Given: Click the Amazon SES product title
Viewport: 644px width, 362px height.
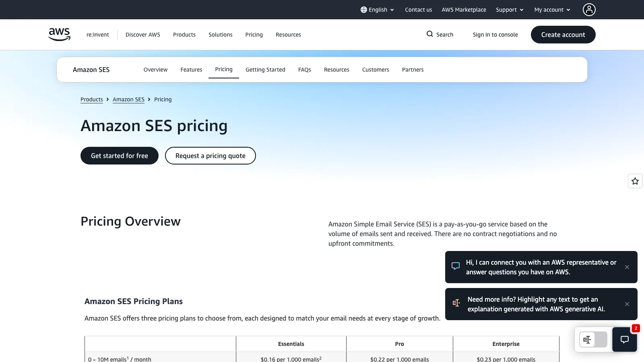Looking at the screenshot, I should tap(91, 70).
